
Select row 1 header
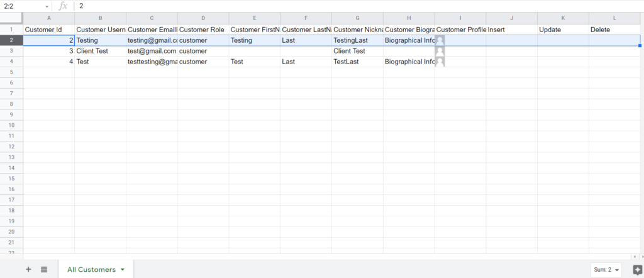coord(11,30)
